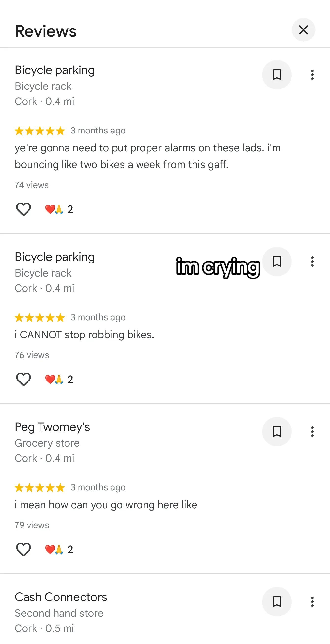Viewport: 330px width, 644px height.
Task: View emoji reactions on Peg Twomey's review
Action: coord(59,549)
